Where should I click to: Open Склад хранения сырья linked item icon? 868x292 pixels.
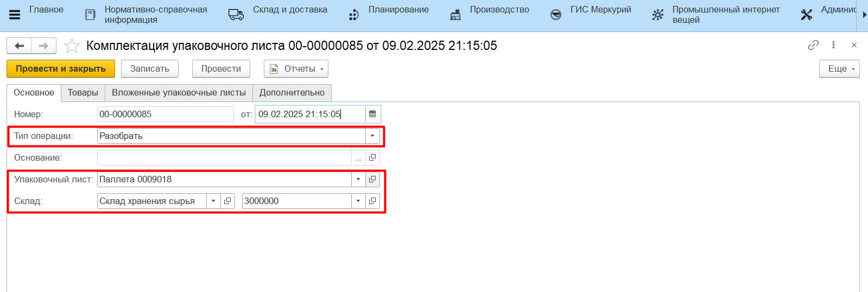pyautogui.click(x=227, y=201)
